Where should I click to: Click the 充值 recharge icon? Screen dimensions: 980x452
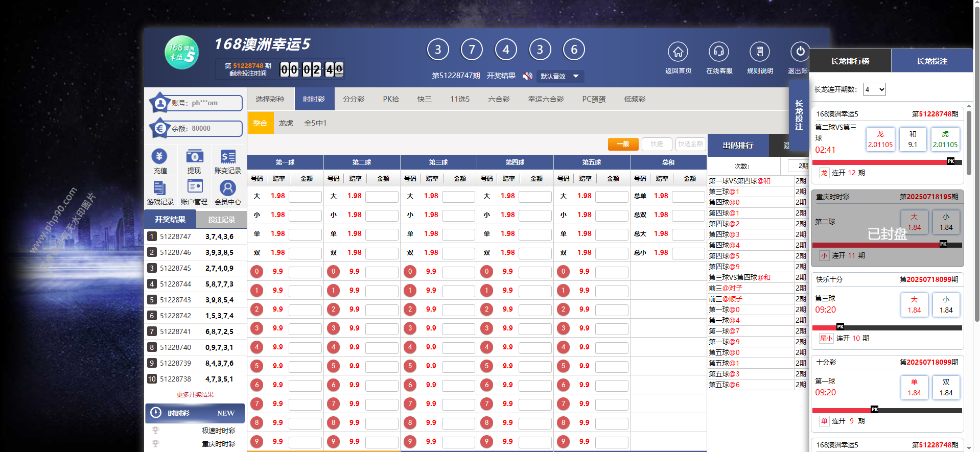159,156
